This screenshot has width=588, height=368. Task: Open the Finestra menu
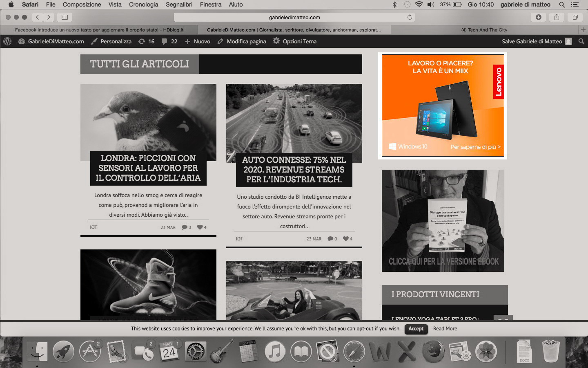click(x=211, y=4)
